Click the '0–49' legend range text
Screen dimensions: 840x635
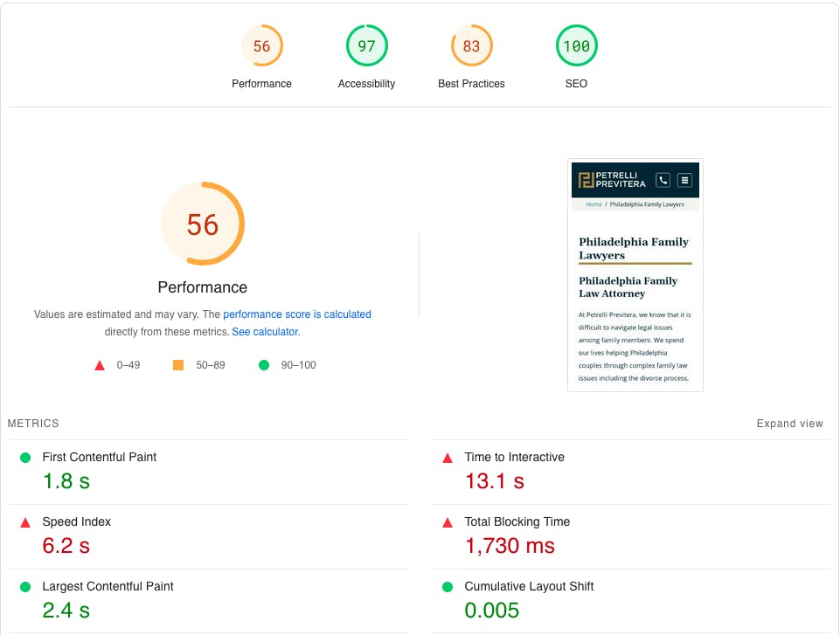pos(128,365)
